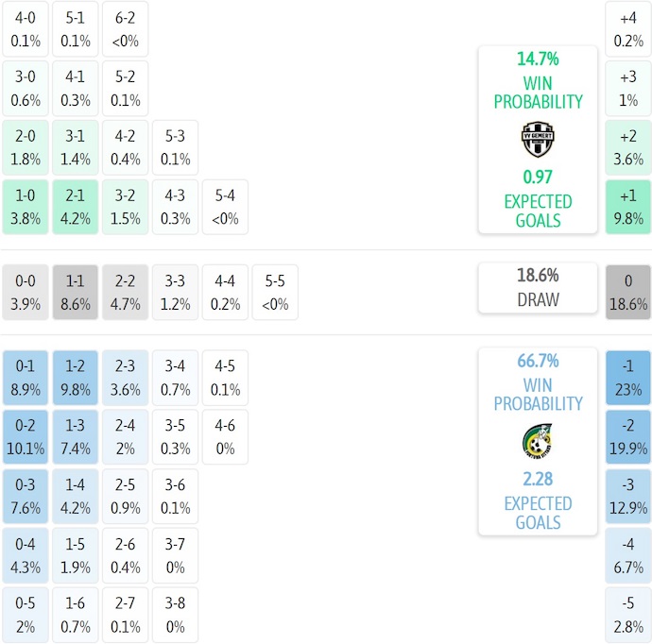Click the 0 goal difference draw box

coord(628,294)
